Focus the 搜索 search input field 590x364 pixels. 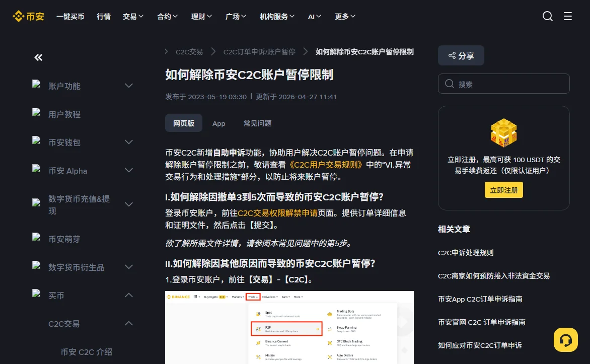click(x=504, y=84)
